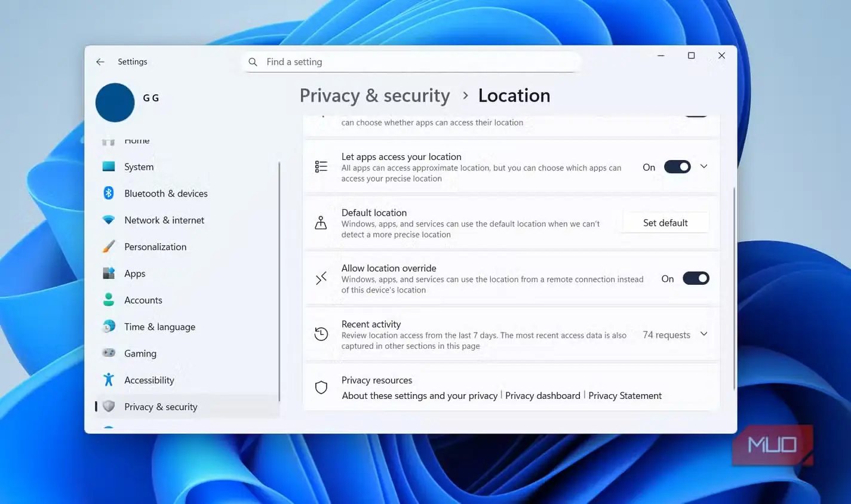Click the Set default button
Screen dimensions: 851x504
pos(665,223)
